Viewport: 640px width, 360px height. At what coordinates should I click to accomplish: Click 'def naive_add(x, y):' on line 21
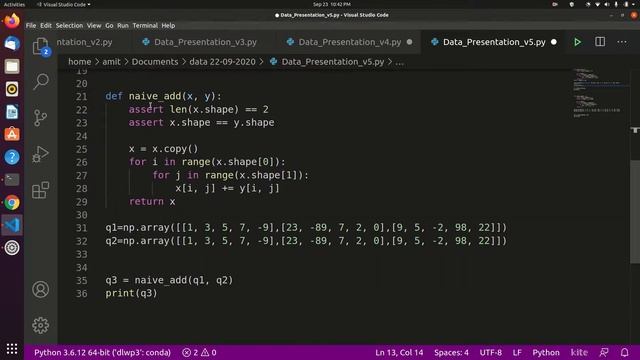coord(163,96)
